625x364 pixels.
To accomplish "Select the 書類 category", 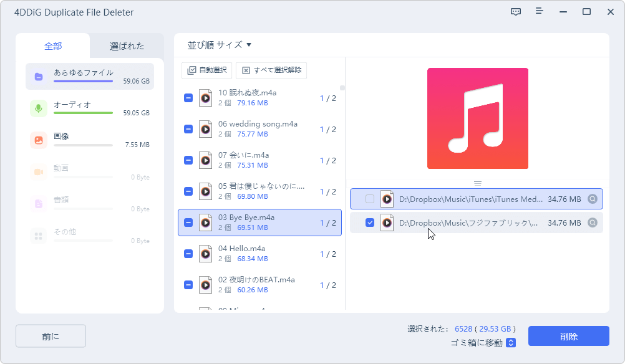I will [90, 204].
